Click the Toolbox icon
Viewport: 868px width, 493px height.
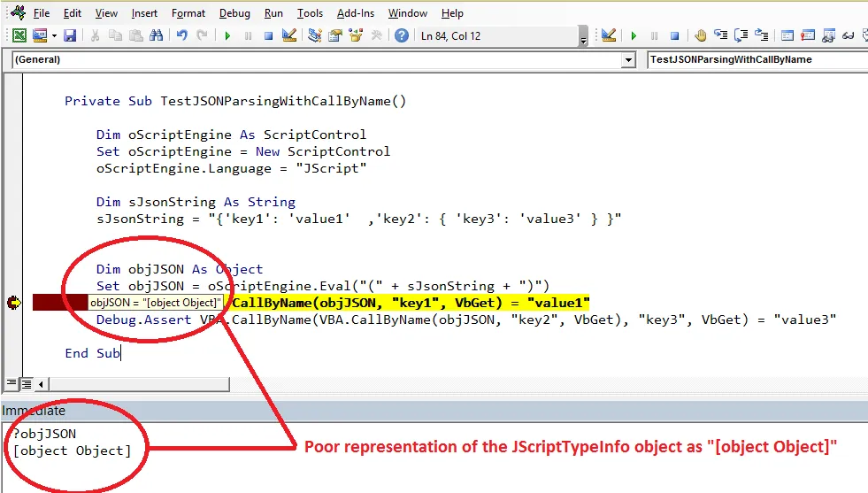pyautogui.click(x=376, y=36)
